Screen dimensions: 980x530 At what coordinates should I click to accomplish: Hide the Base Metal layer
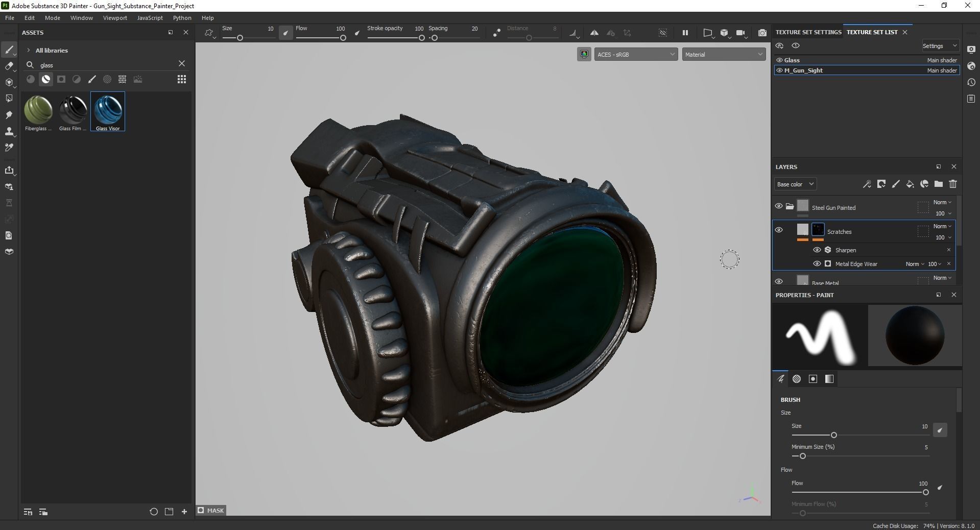[779, 281]
